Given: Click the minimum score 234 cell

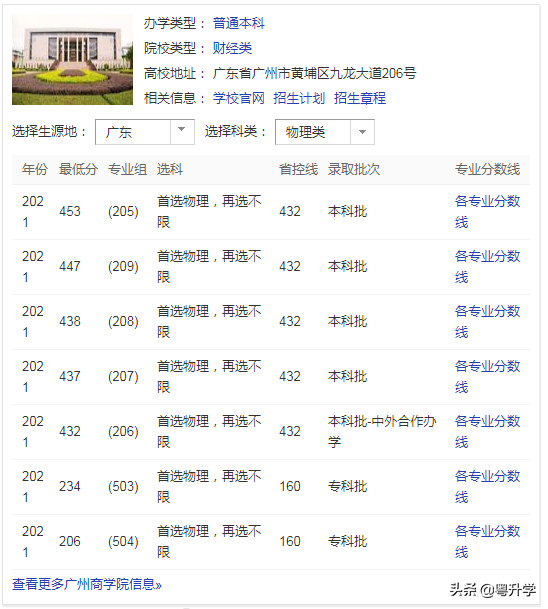Looking at the screenshot, I should pos(70,486).
